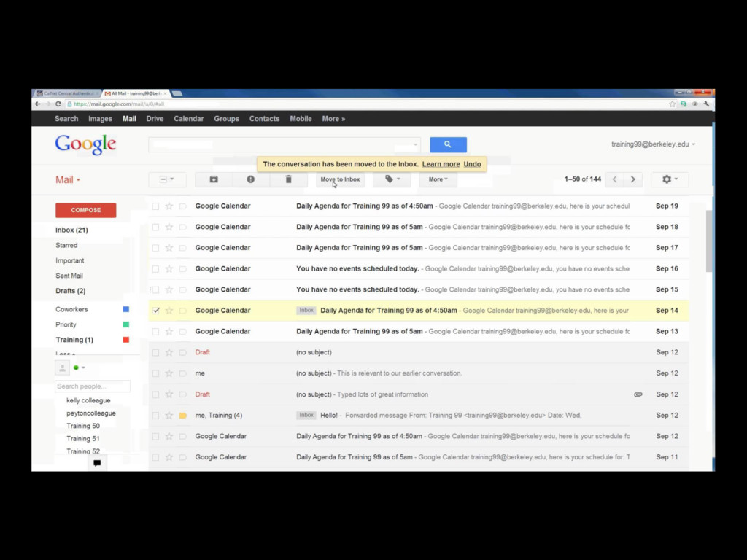Open Calendar in the Google bar
The height and width of the screenshot is (560, 747).
(x=189, y=119)
